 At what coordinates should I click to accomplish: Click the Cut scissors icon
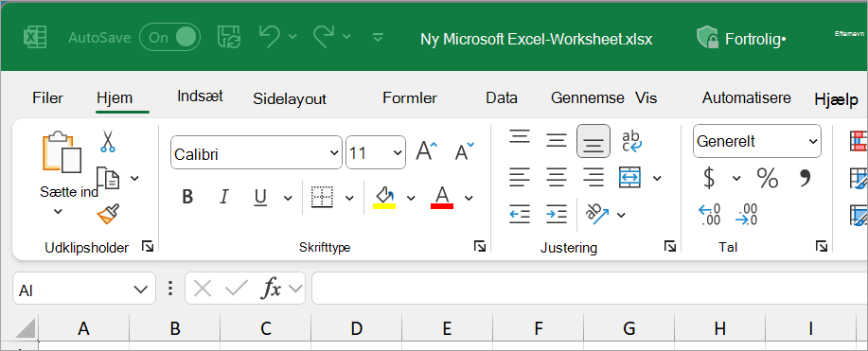click(108, 141)
